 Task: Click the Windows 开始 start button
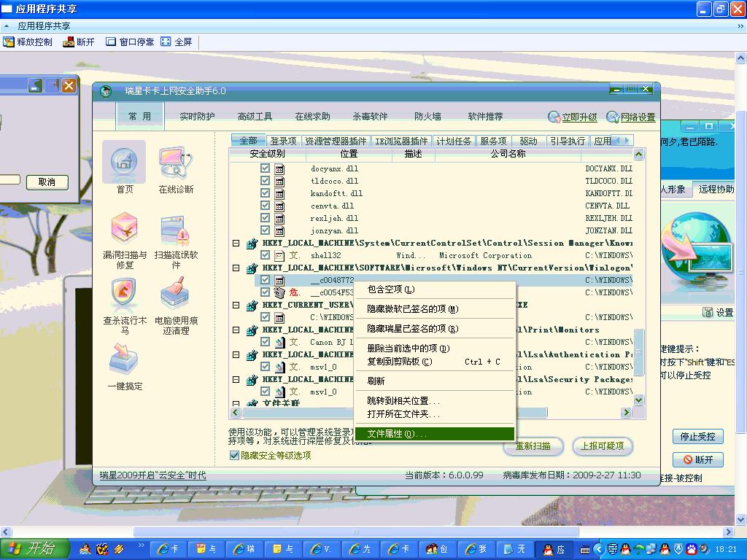pyautogui.click(x=34, y=549)
